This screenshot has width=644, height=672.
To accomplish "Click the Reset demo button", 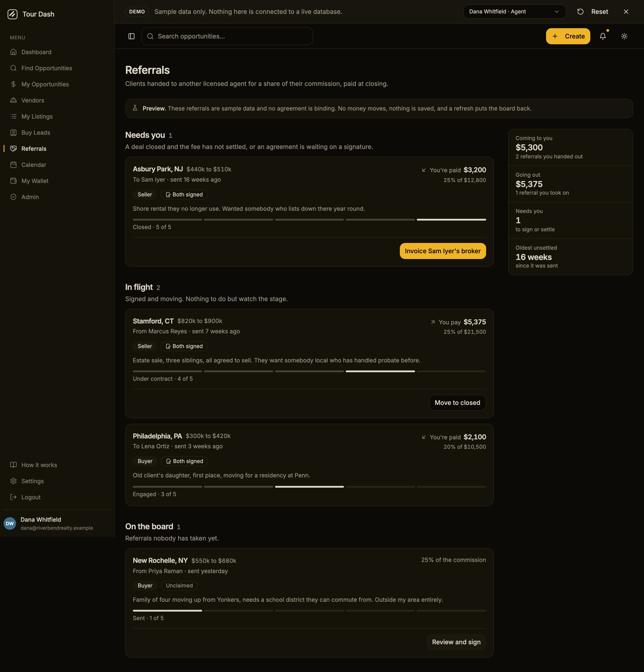I will click(x=593, y=12).
